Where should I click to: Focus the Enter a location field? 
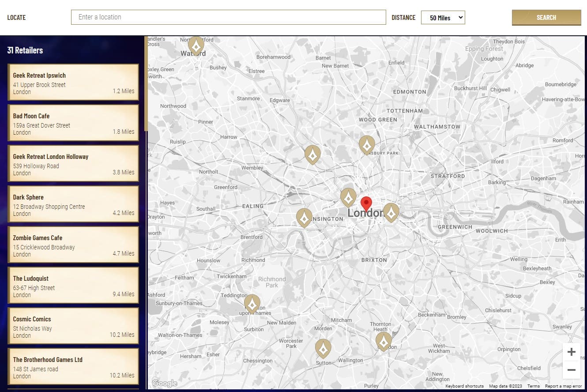coord(229,17)
